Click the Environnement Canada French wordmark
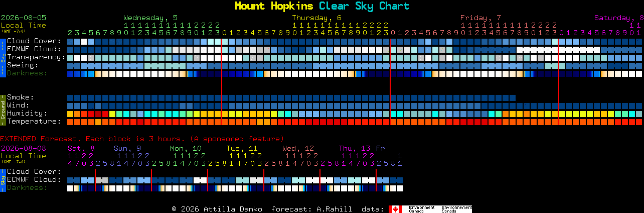The height and width of the screenshot is (213, 644). click(456, 209)
